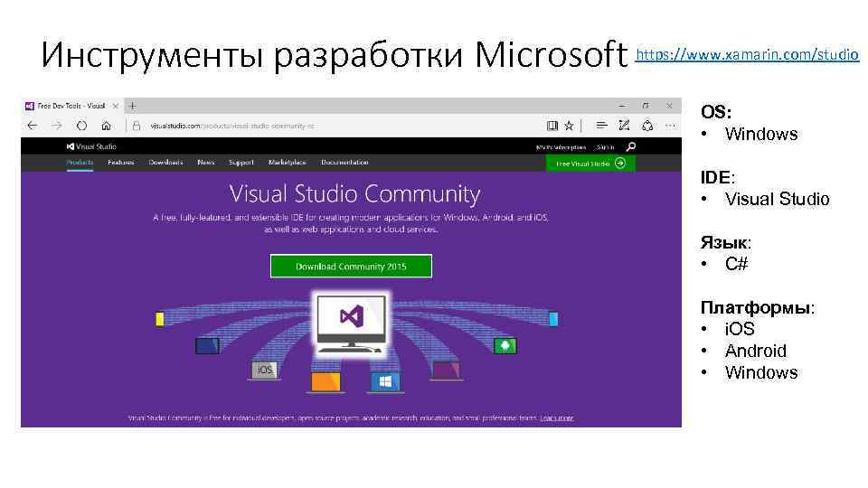Screen dimensions: 868x488
Task: Click the yellow phone device icon
Action: (160, 319)
